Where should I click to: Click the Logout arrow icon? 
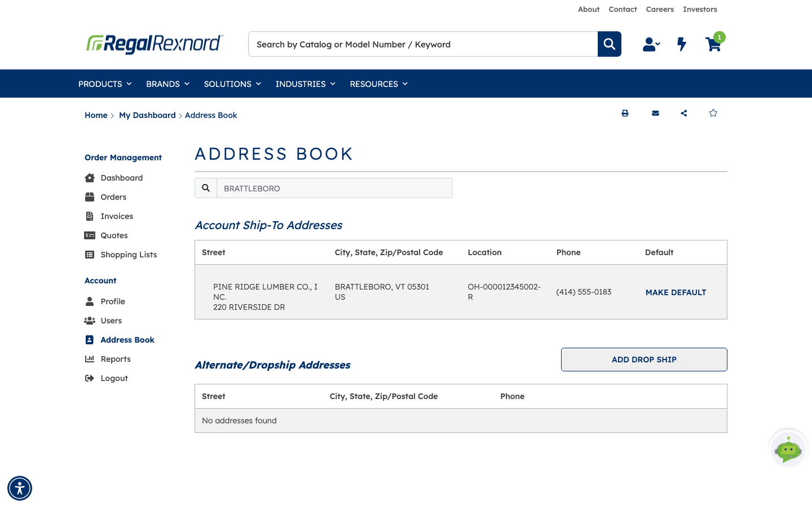[90, 378]
